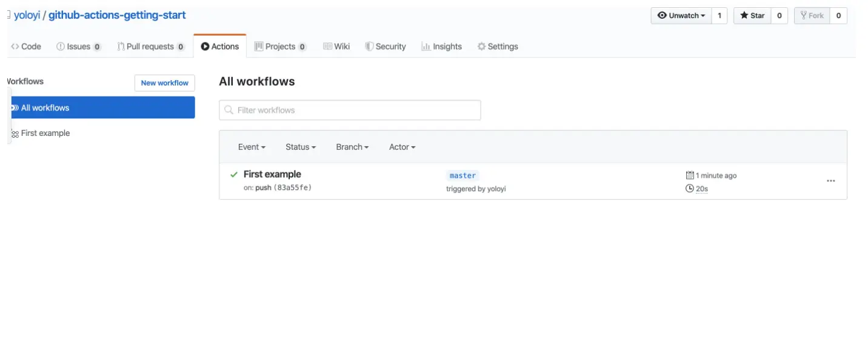Click the shield icon on Security tab

(369, 46)
